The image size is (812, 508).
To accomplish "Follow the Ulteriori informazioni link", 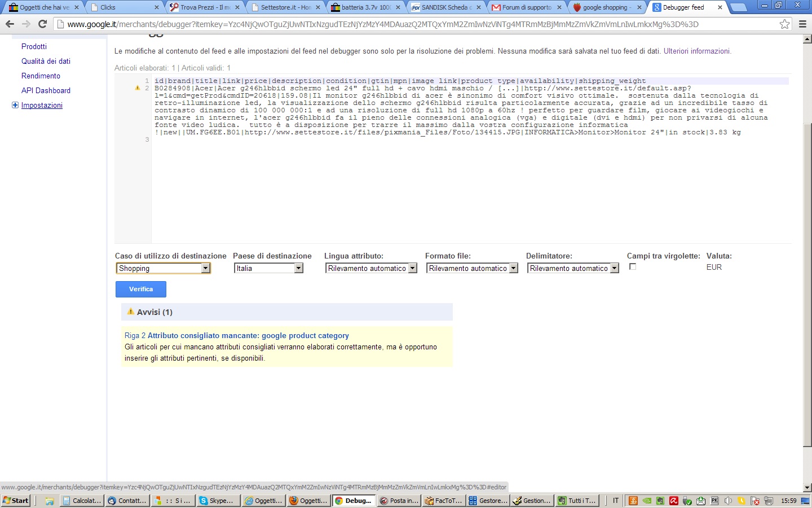I will (697, 51).
